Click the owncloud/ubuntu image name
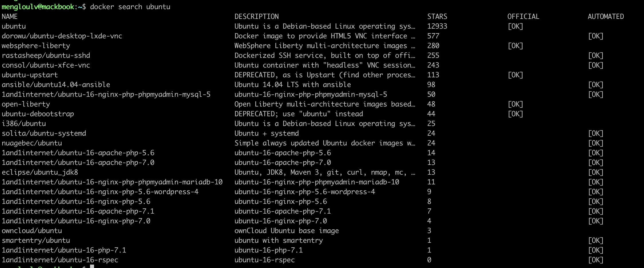 (x=32, y=231)
